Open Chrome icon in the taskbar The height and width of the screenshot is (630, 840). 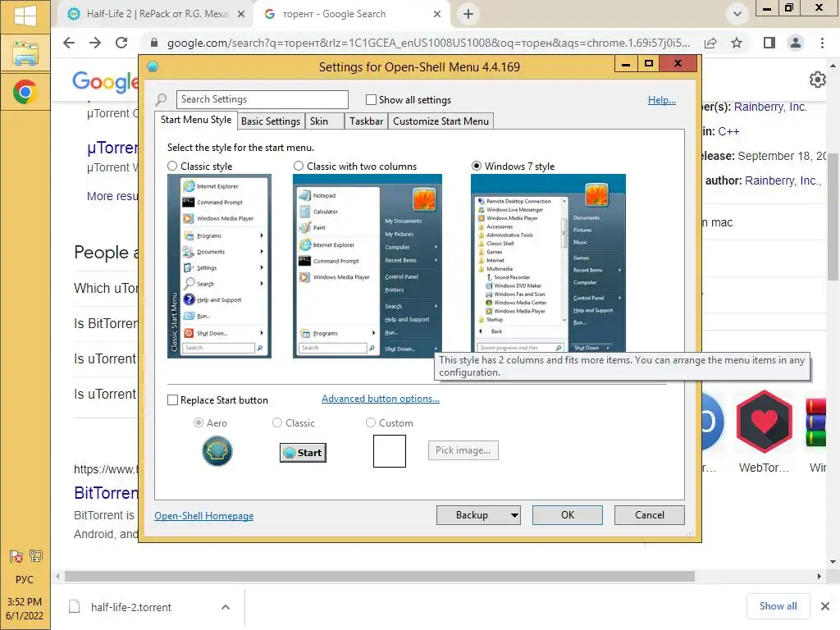25,92
